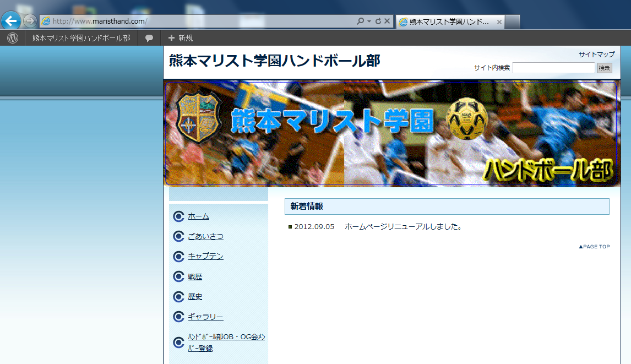This screenshot has height=364, width=631.
Task: Stop loading with the address bar X icon
Action: click(x=387, y=21)
